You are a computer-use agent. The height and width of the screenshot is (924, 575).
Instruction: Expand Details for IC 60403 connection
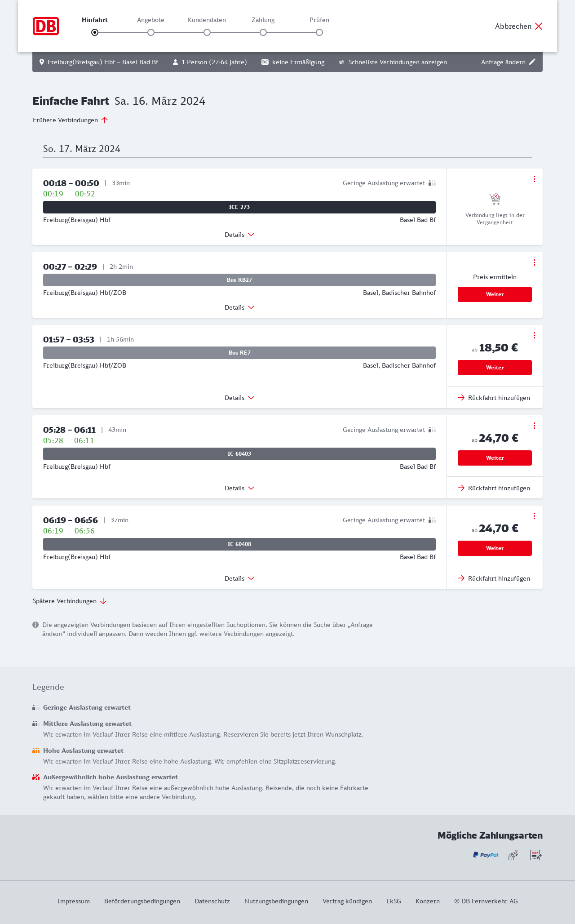click(239, 488)
